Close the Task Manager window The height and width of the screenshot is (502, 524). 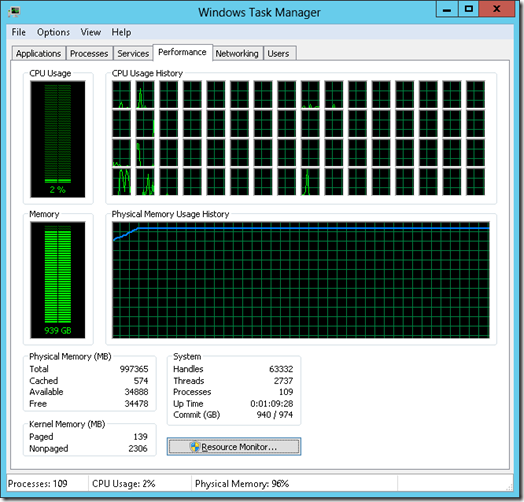pos(497,9)
